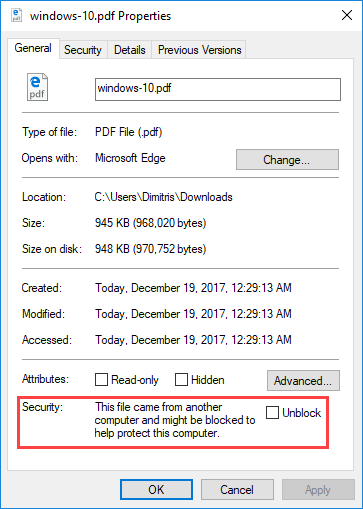Open the Previous Versions tab
Image resolution: width=363 pixels, height=509 pixels.
point(199,50)
